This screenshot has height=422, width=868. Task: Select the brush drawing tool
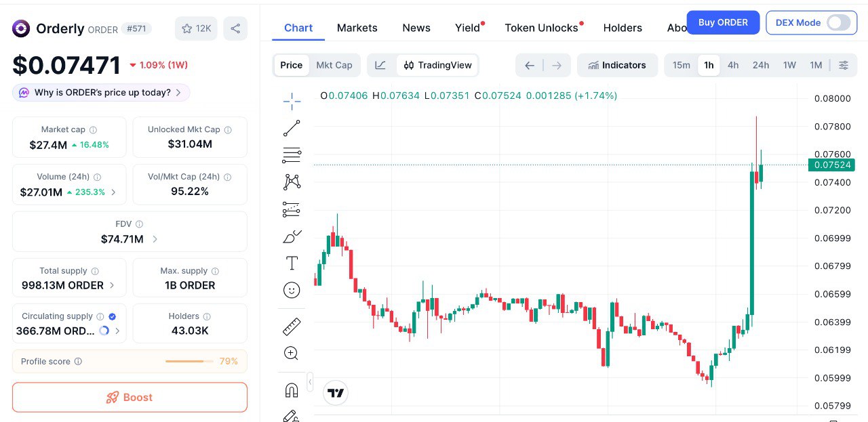coord(292,236)
